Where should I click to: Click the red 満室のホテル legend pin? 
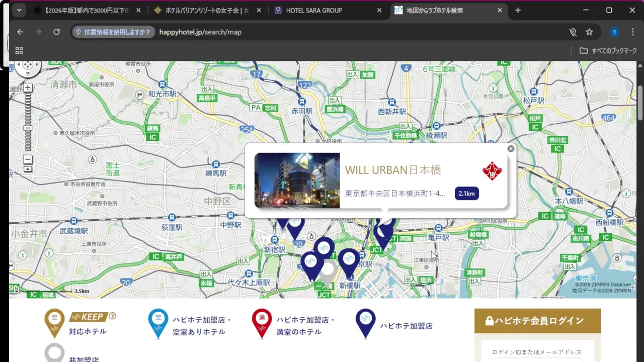(262, 323)
